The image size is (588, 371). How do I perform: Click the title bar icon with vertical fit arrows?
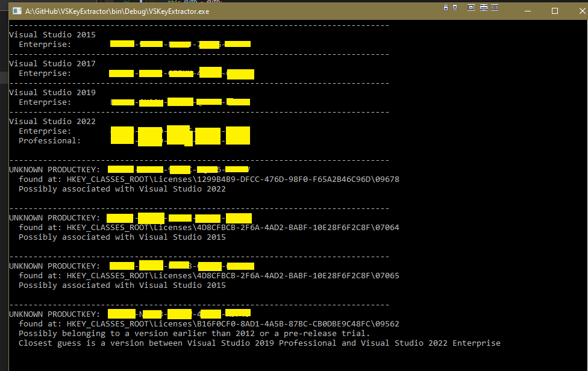coord(484,7)
